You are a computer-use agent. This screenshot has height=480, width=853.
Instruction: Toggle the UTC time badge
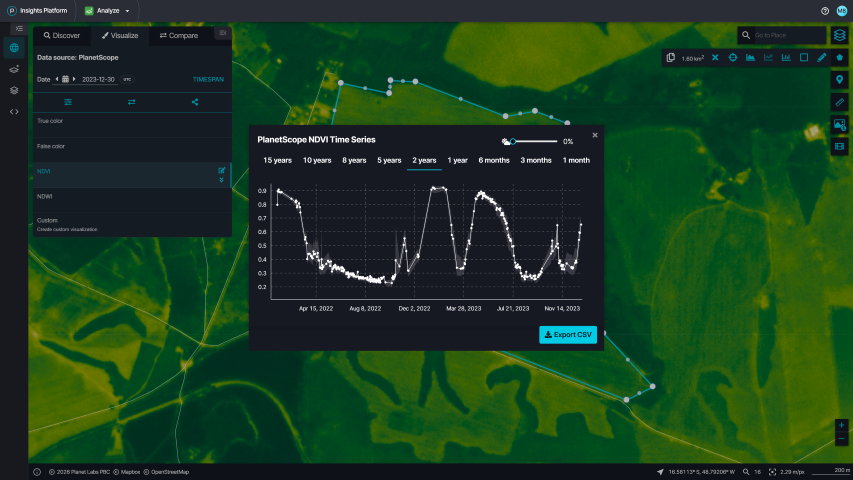point(127,79)
